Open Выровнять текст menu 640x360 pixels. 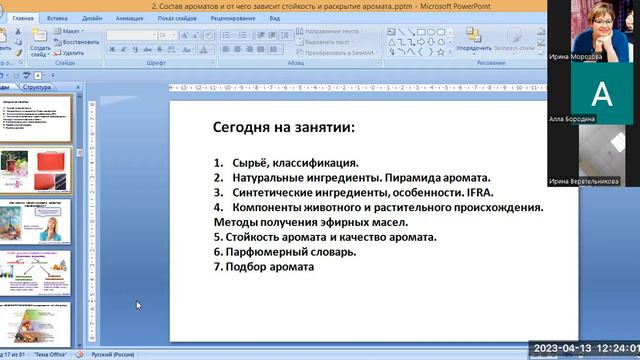(x=325, y=42)
